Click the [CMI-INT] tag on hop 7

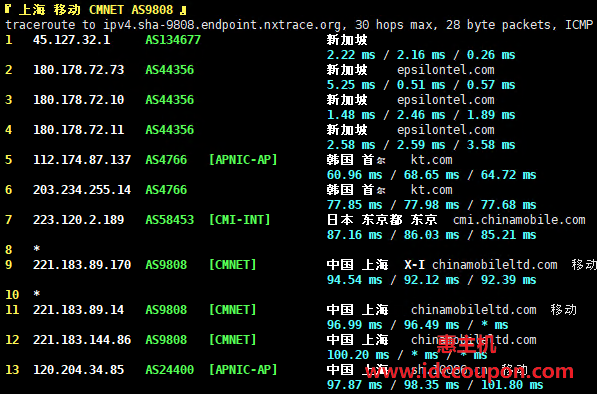pos(239,220)
